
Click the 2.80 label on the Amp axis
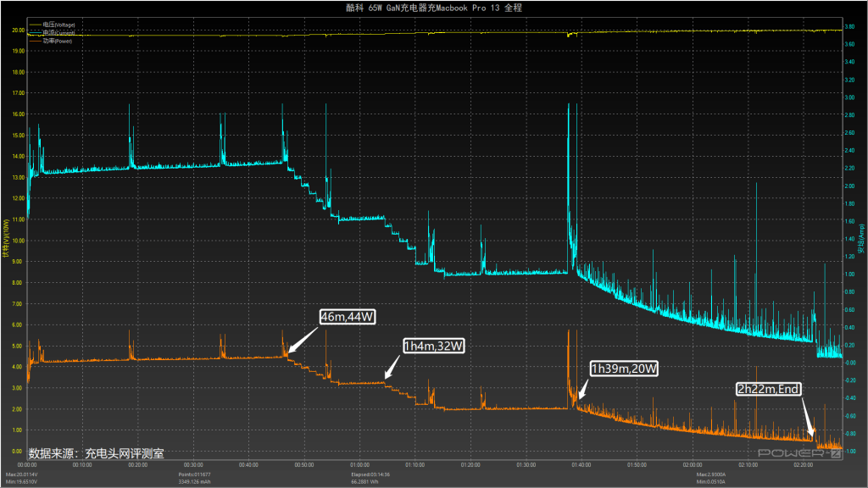849,115
